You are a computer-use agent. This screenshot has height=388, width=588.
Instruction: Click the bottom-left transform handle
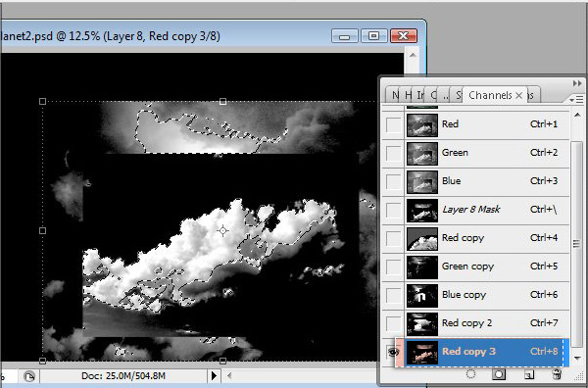click(x=42, y=361)
